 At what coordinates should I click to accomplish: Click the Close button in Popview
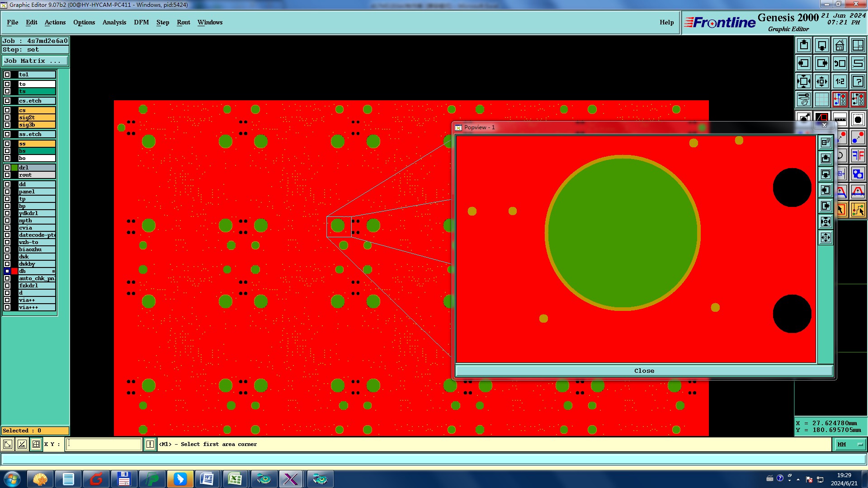click(x=644, y=371)
